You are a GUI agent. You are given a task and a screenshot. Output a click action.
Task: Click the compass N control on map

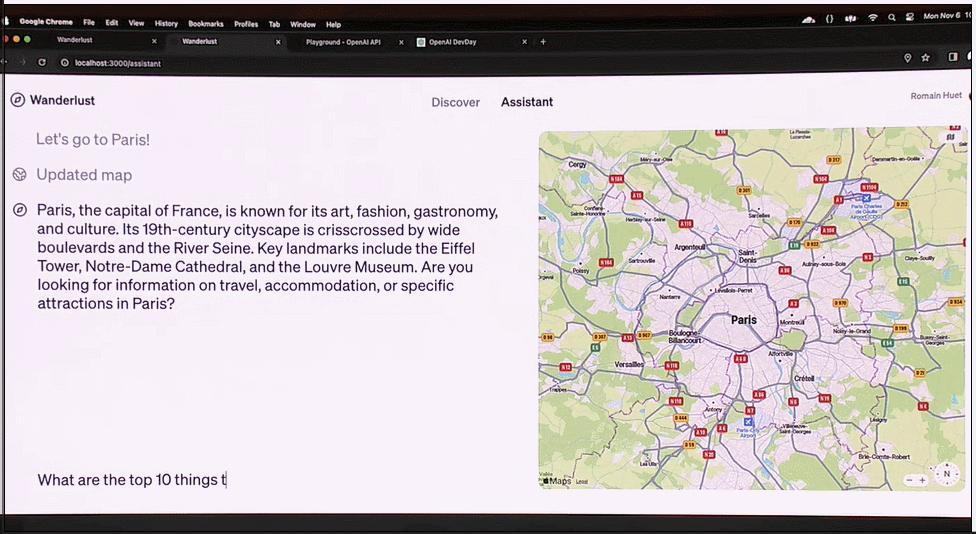point(945,474)
